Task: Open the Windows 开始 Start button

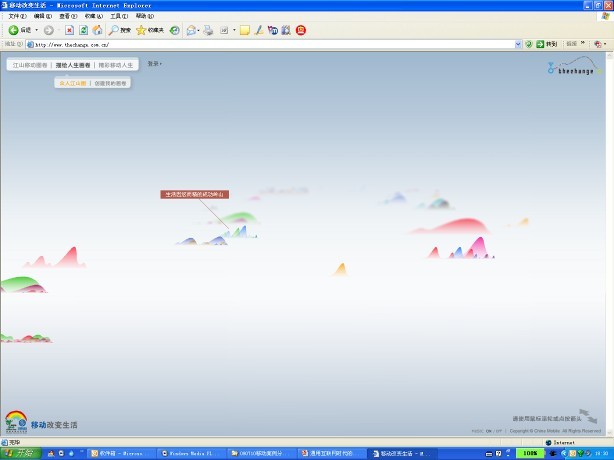Action: (21, 453)
